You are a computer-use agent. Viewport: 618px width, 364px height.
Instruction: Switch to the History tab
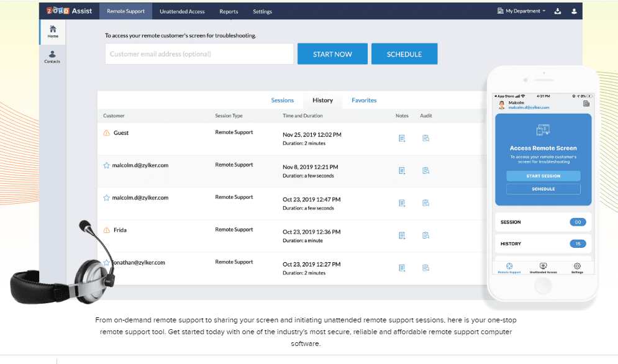tap(323, 100)
